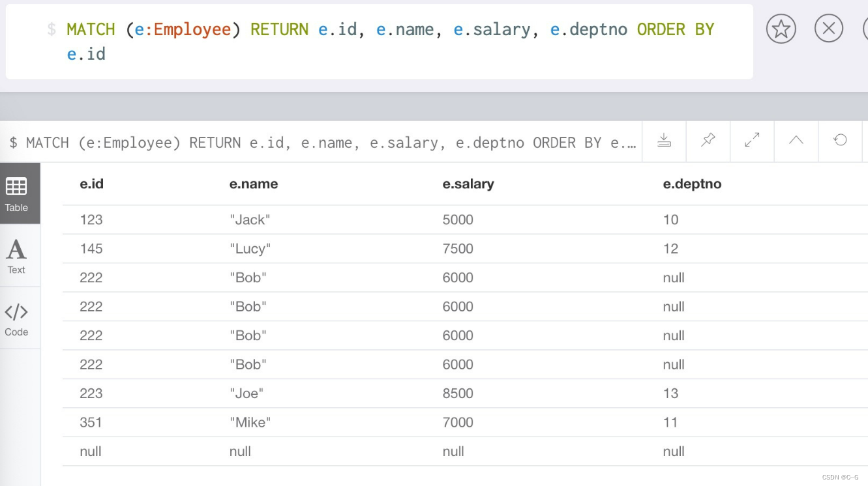The image size is (868, 486).
Task: Open the Code view tab
Action: point(16,319)
